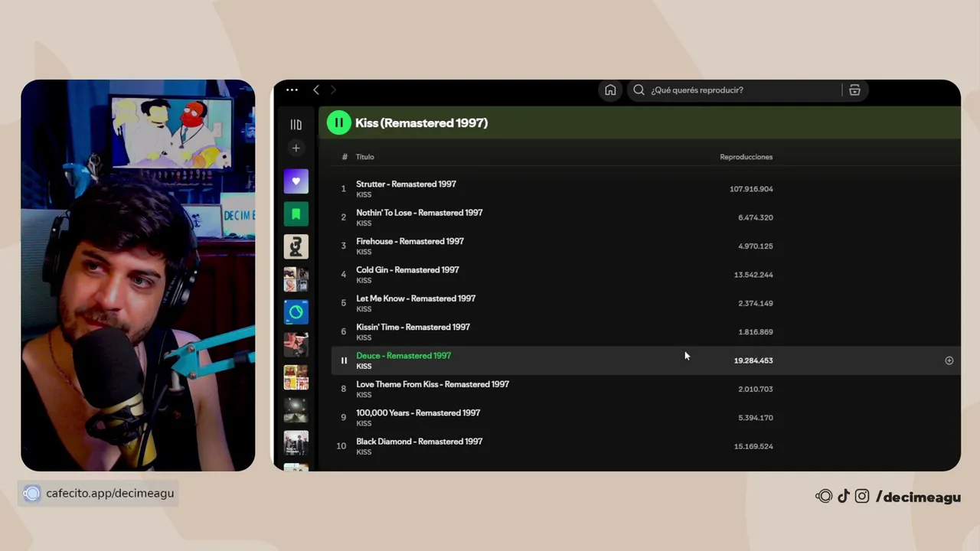Open the blue circle icon playlist in sidebar
The image size is (980, 551).
pyautogui.click(x=296, y=312)
